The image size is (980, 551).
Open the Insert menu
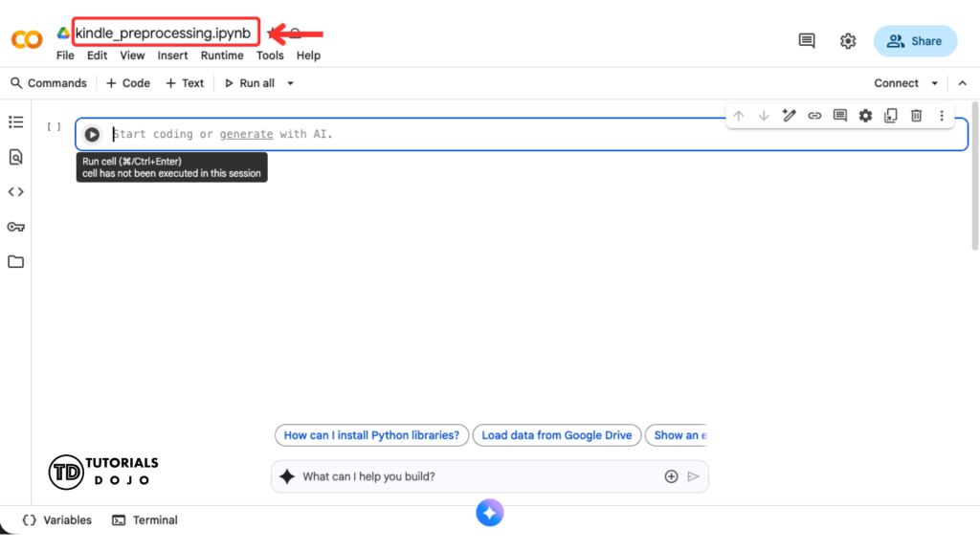click(172, 55)
